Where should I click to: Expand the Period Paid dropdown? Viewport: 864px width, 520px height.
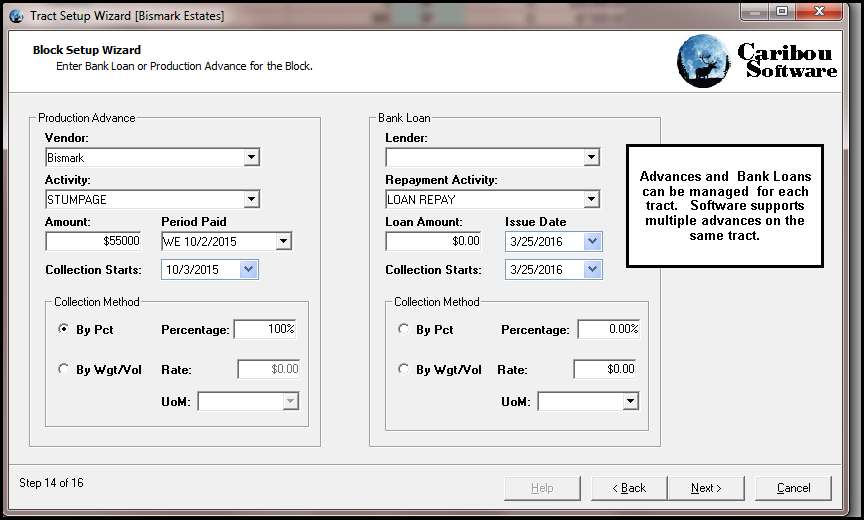point(283,241)
